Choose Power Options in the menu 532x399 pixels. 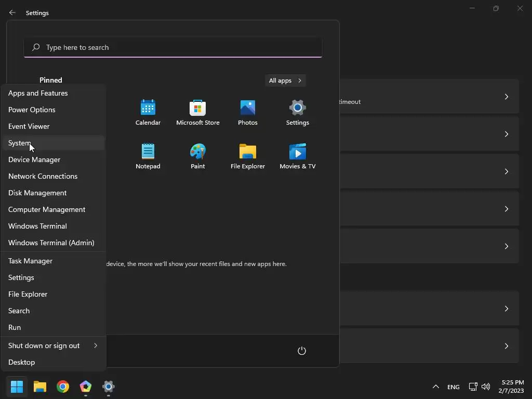[54, 110]
